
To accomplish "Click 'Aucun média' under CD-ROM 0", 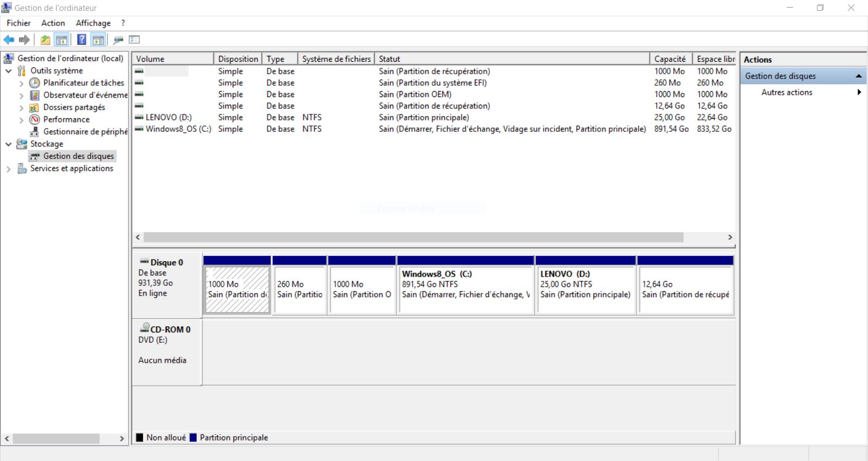I will pos(162,360).
